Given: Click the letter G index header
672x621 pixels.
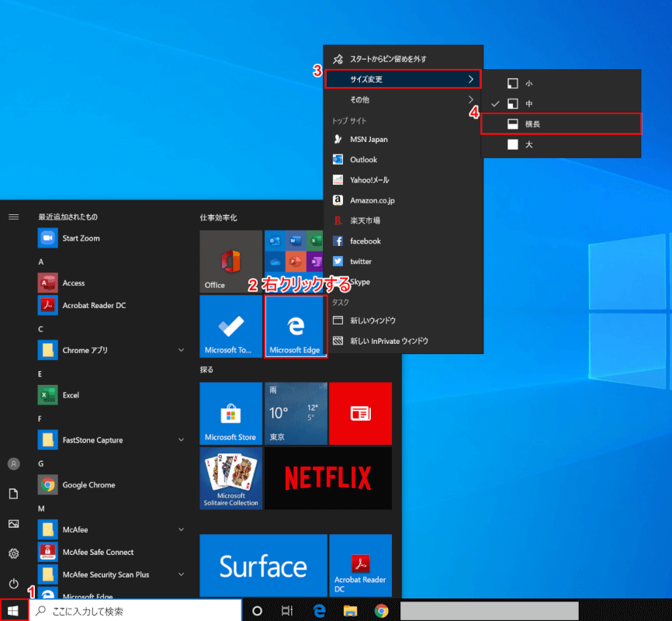Looking at the screenshot, I should 40,463.
